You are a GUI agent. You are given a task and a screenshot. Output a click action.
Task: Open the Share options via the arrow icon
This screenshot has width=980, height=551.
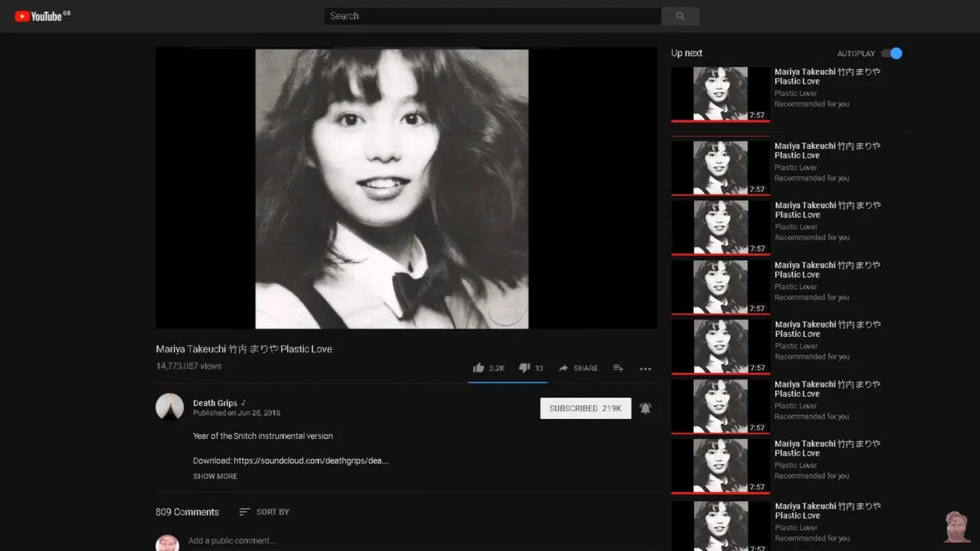tap(564, 368)
